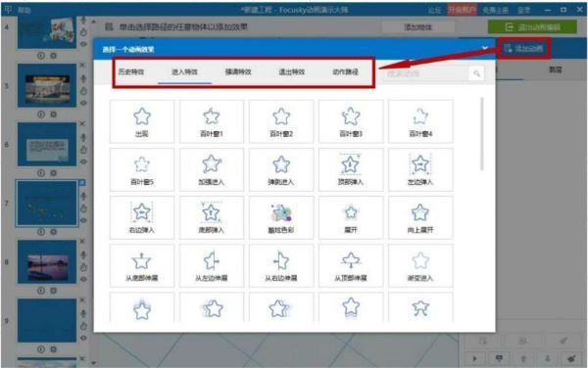
Task: Click move-up arrow in bottom-right panel
Action: tap(523, 358)
